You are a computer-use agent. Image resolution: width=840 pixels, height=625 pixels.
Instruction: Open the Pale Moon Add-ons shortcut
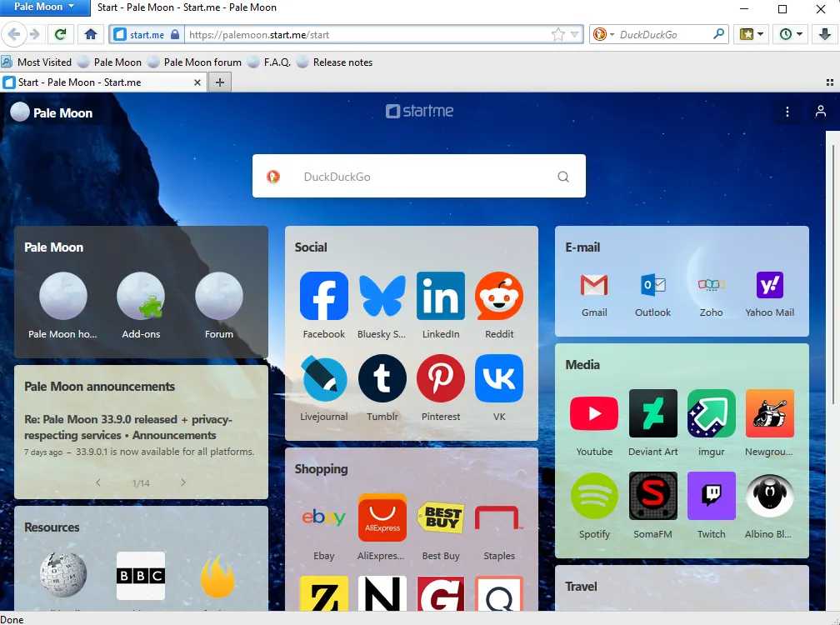point(141,296)
